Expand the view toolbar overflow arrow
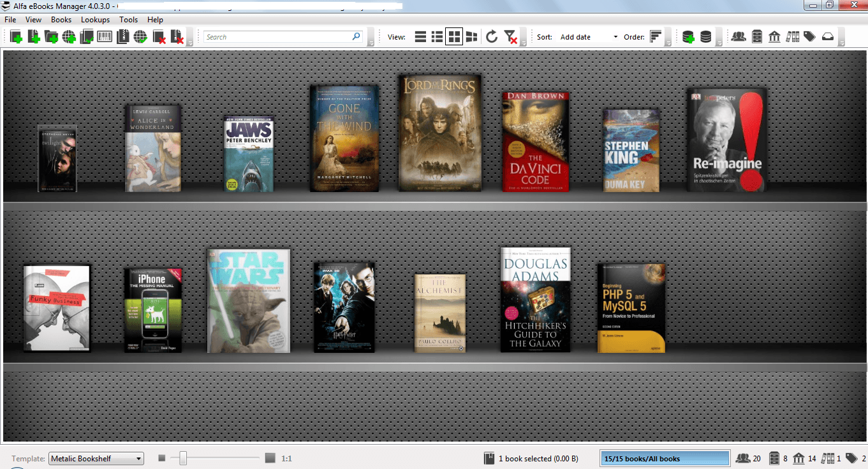Viewport: 868px width, 469px height. 524,37
